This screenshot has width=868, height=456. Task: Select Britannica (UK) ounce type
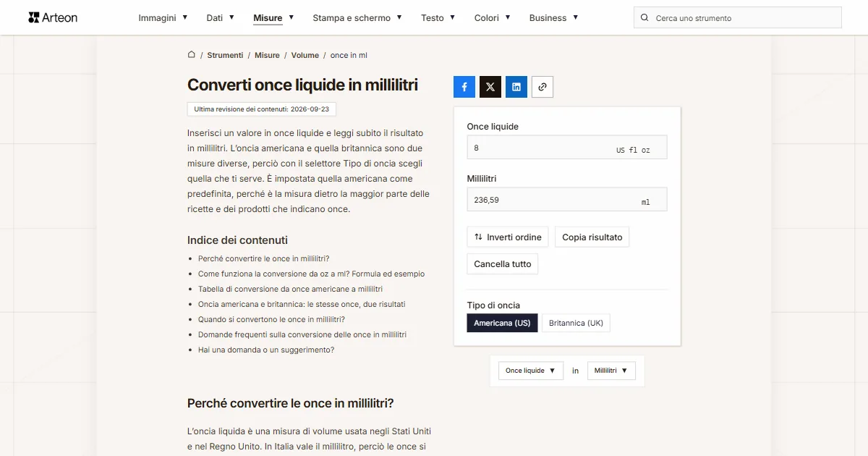(x=576, y=323)
